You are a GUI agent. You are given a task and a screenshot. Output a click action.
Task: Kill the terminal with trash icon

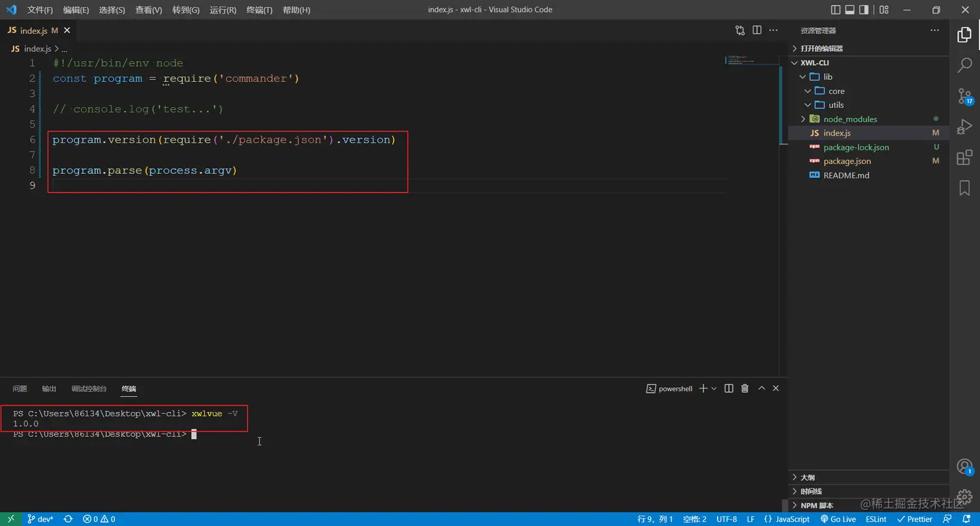coord(745,389)
